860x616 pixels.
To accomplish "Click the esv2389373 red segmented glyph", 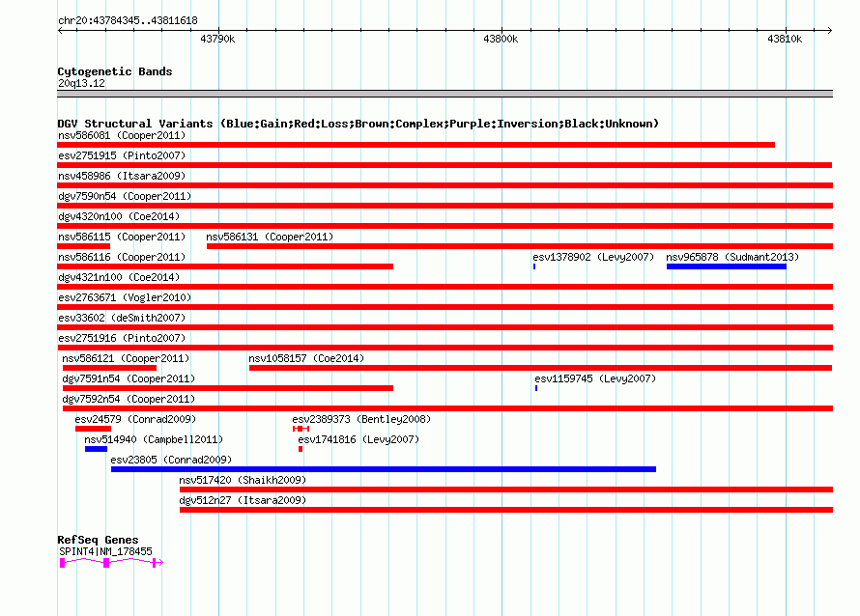I will [301, 429].
